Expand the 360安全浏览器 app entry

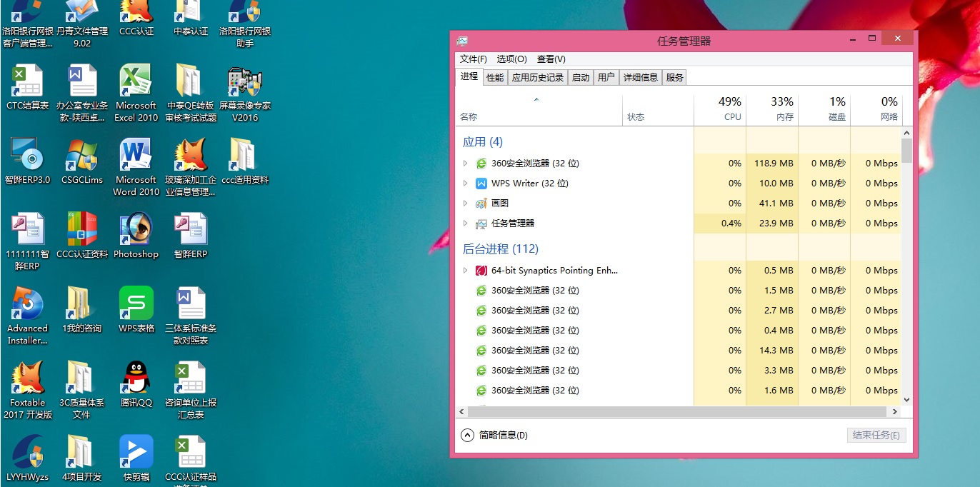(x=465, y=164)
